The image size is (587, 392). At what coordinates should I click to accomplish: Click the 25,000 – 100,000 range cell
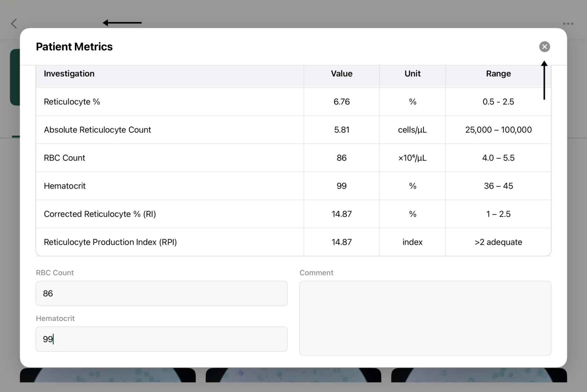point(498,130)
